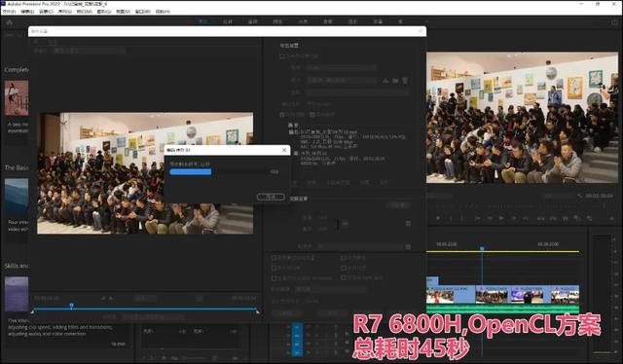Click the Home icon in workspace bar
623x364 pixels.
pyautogui.click(x=9, y=22)
